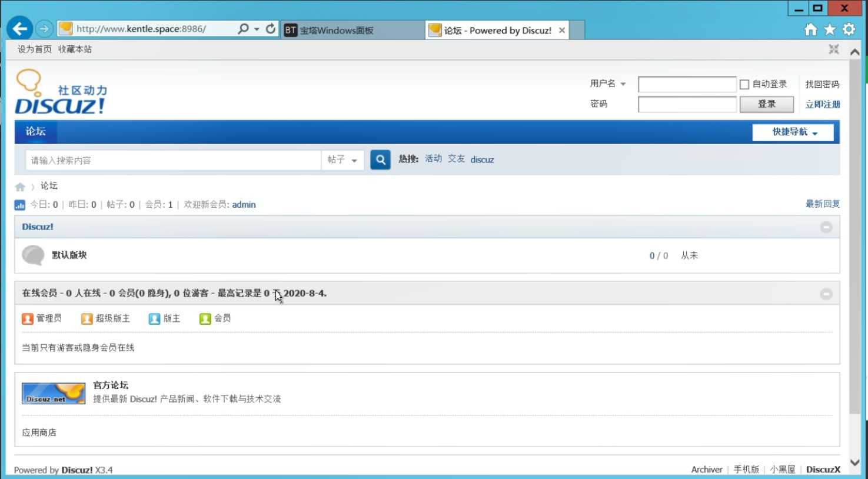Click the search magnifier in address bar
868x479 pixels.
[x=243, y=28]
